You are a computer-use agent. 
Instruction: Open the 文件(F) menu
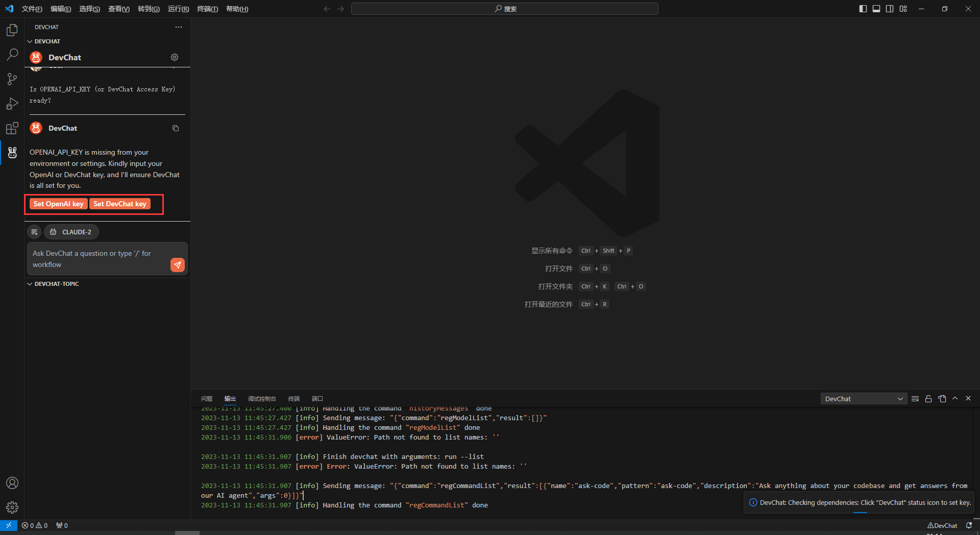[x=32, y=9]
